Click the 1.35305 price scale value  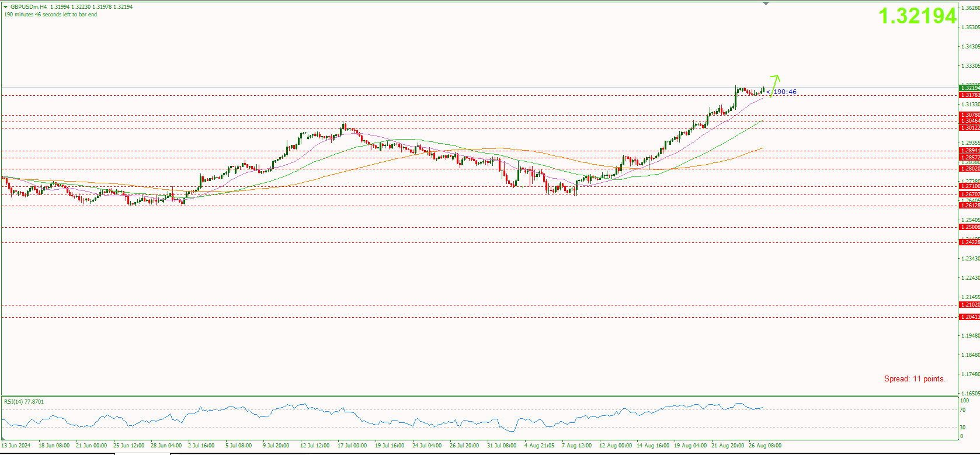971,27
